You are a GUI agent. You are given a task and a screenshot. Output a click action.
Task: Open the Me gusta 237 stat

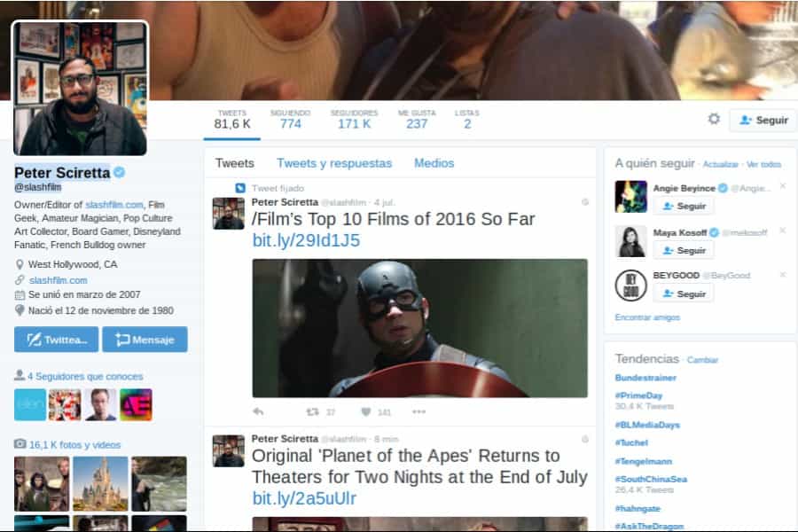click(417, 120)
